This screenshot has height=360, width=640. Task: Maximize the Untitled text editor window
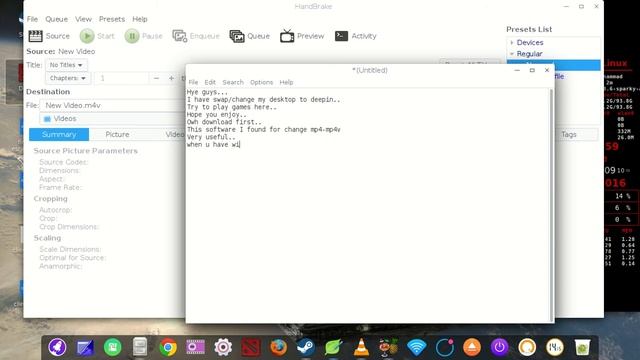[x=532, y=70]
